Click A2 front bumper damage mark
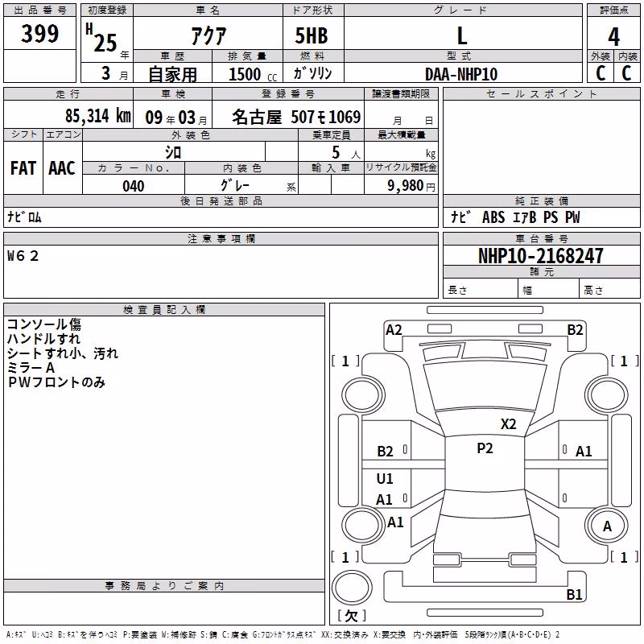Viewport: 644px width, 644px height. [x=394, y=330]
